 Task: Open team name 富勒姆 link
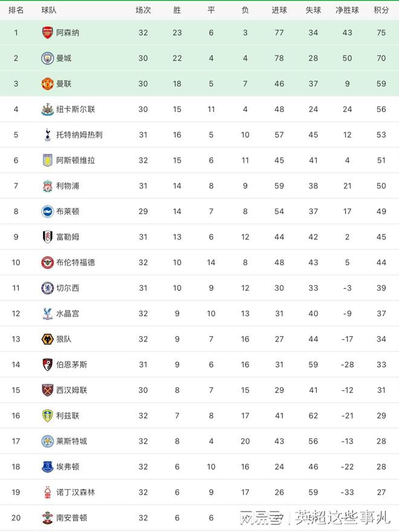(68, 237)
